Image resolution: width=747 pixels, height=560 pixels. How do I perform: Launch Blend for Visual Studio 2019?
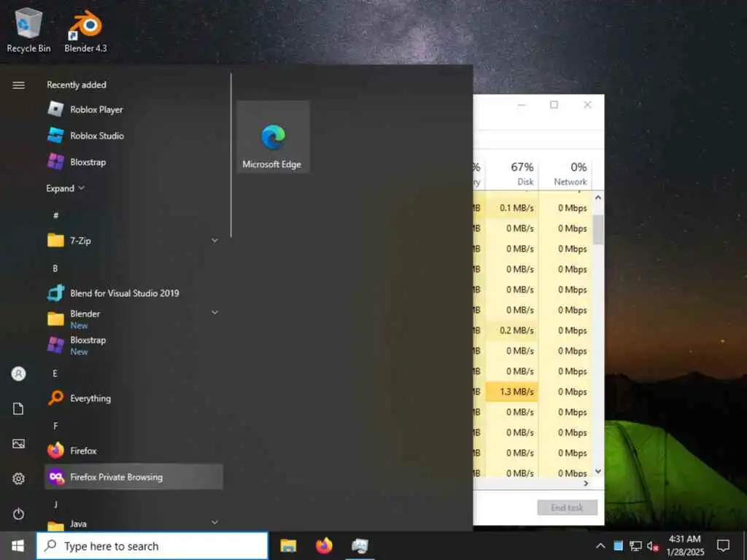pos(133,293)
